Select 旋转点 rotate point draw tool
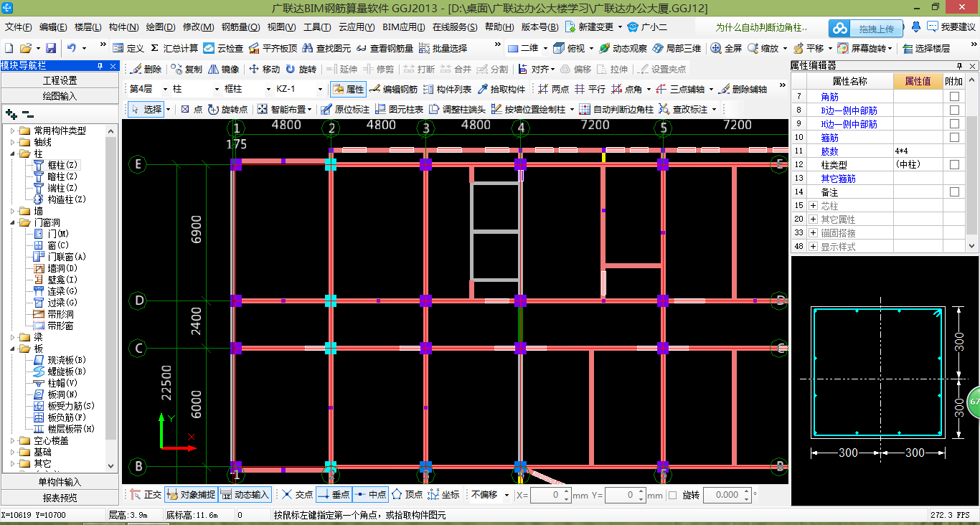This screenshot has height=525, width=980. pyautogui.click(x=228, y=110)
